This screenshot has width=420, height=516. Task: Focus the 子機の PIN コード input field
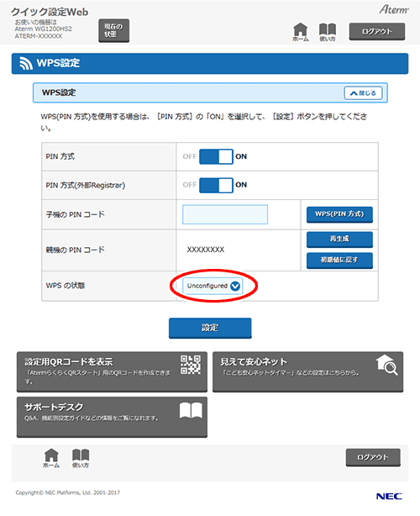[x=225, y=214]
